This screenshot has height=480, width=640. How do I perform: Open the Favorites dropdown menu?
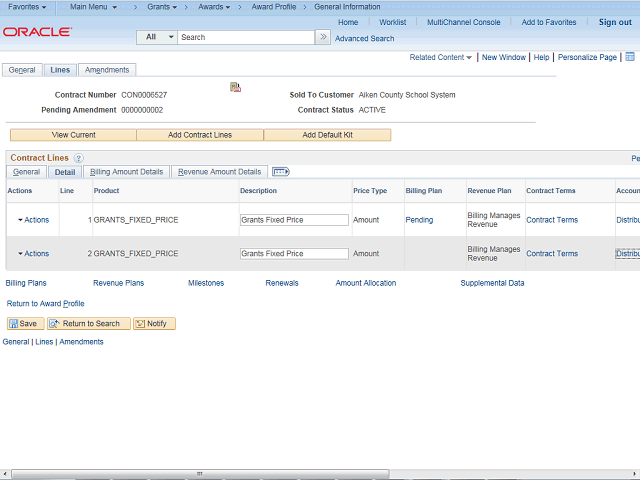(x=27, y=7)
